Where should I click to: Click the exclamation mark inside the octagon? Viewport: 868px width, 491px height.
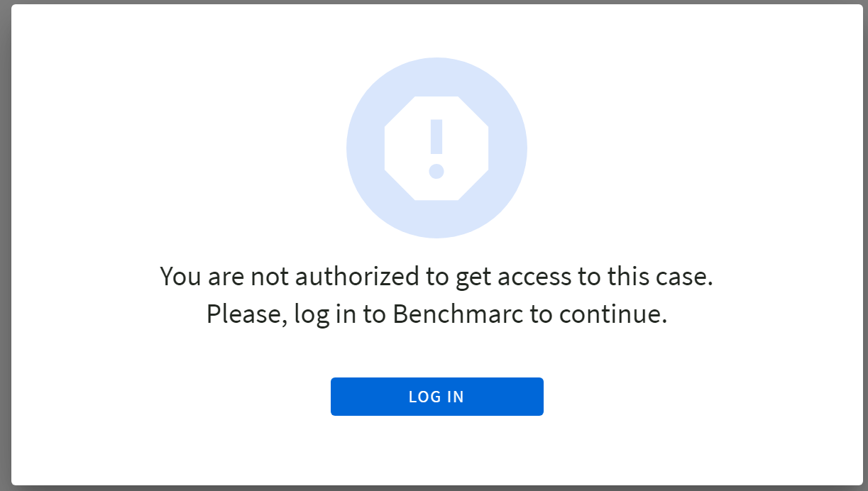(436, 138)
